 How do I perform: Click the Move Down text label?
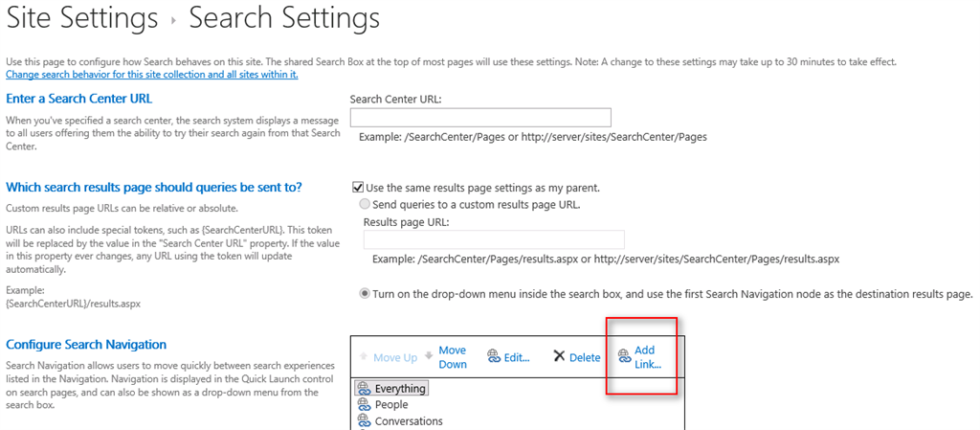(x=453, y=357)
